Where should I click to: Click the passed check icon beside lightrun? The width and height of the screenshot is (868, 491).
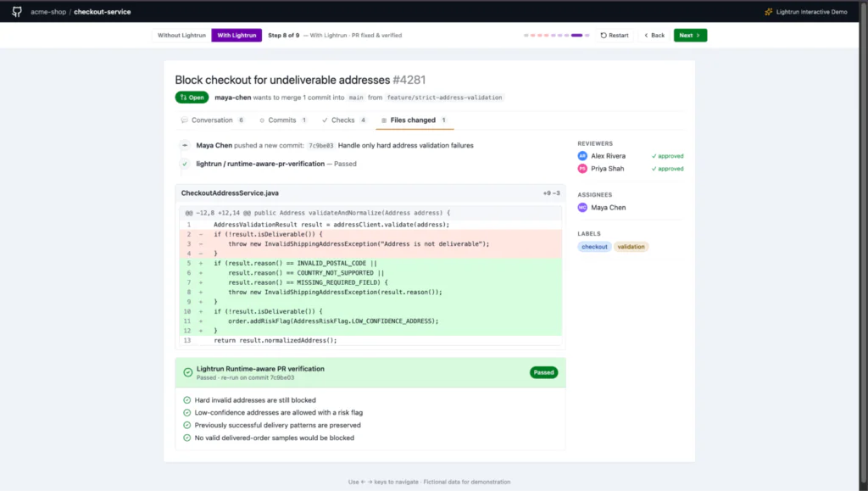185,164
